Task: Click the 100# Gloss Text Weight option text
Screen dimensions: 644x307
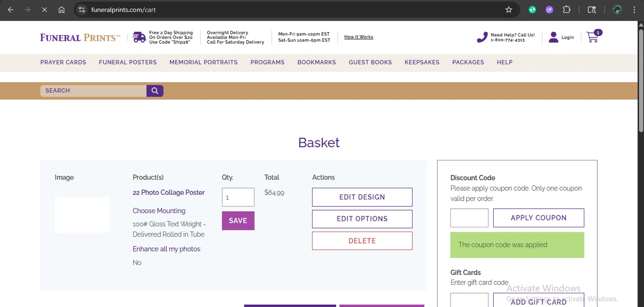Action: (x=169, y=229)
